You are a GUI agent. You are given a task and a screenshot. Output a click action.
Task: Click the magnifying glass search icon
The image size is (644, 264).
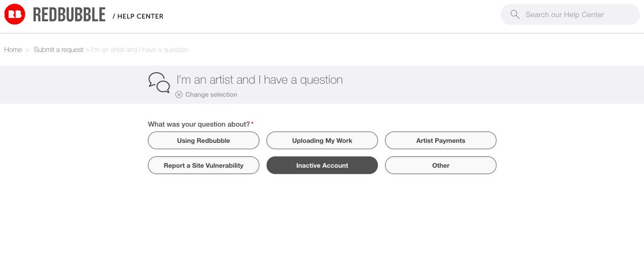click(515, 14)
